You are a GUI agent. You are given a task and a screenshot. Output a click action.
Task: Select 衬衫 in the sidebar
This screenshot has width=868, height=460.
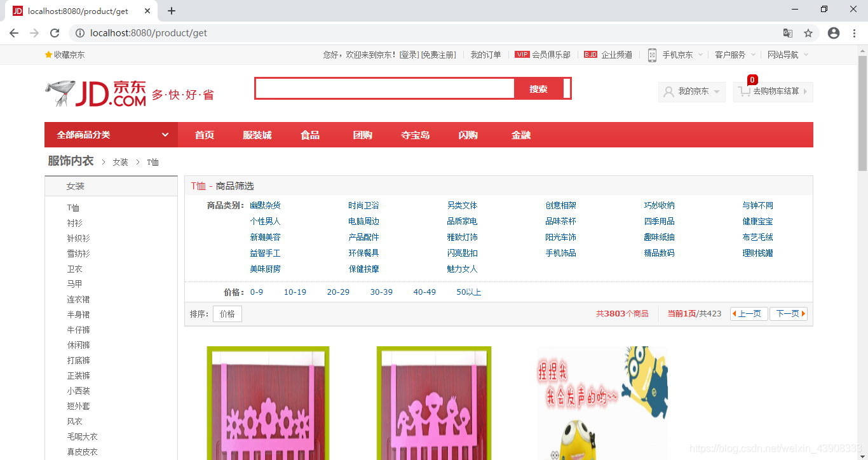75,223
